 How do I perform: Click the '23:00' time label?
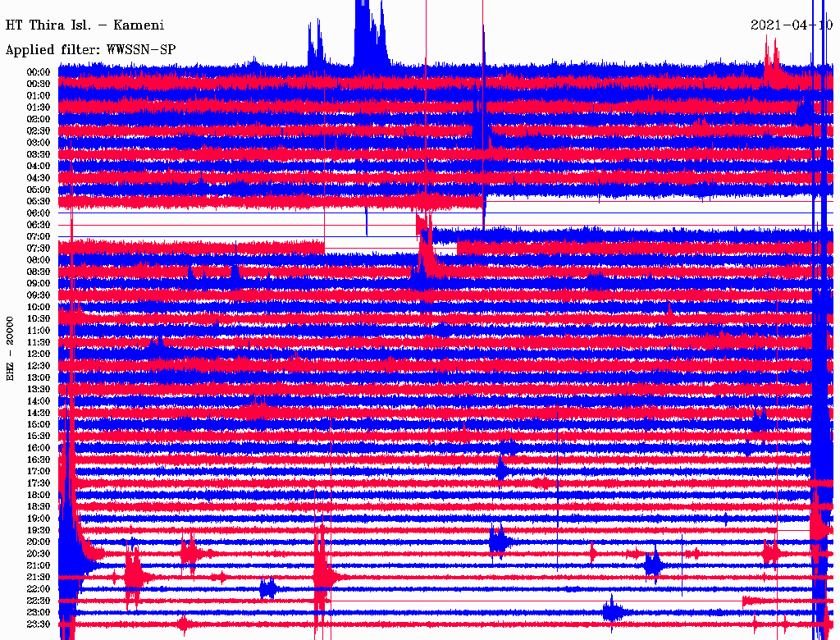(x=39, y=613)
